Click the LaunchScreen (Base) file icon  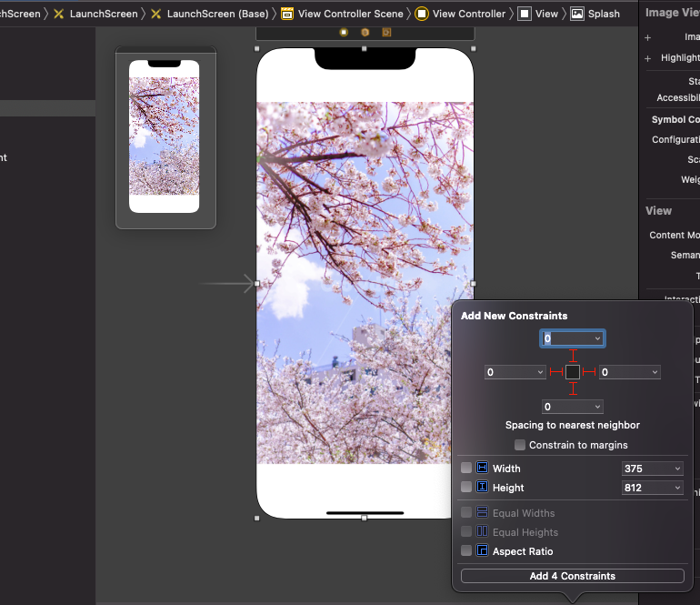click(155, 14)
